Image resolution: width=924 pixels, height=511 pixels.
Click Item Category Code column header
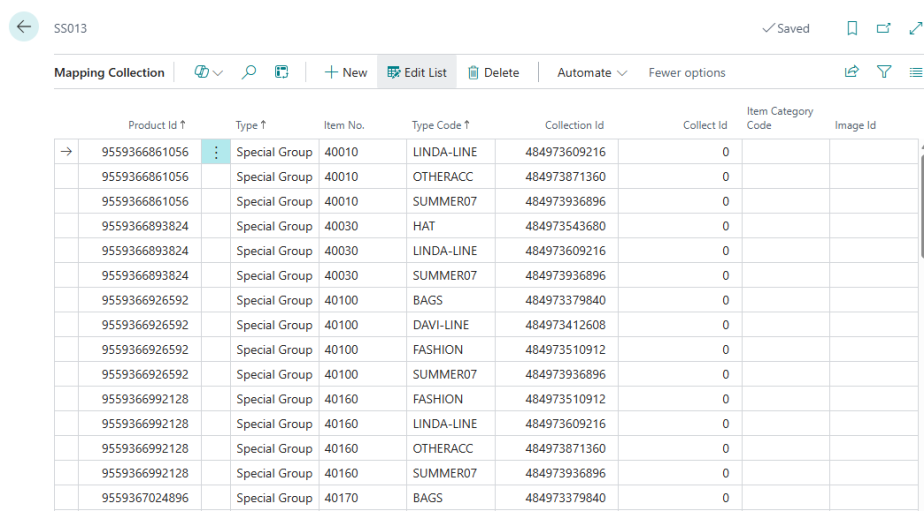780,118
